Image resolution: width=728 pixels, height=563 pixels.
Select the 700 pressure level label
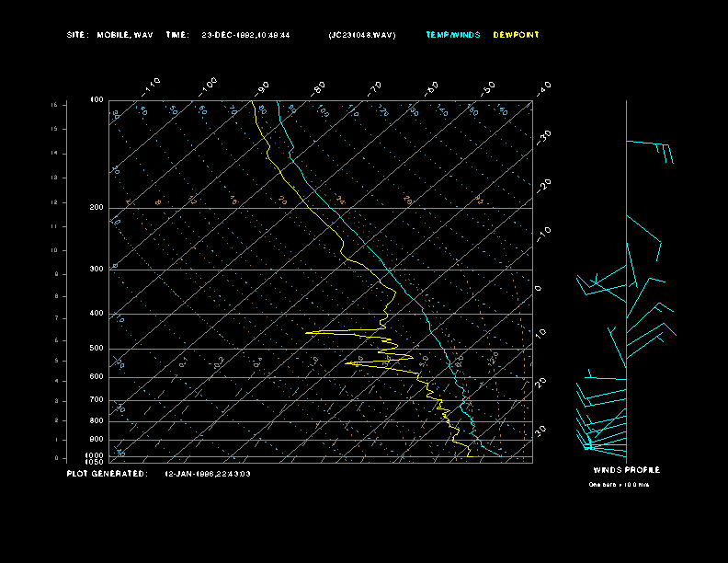point(97,399)
